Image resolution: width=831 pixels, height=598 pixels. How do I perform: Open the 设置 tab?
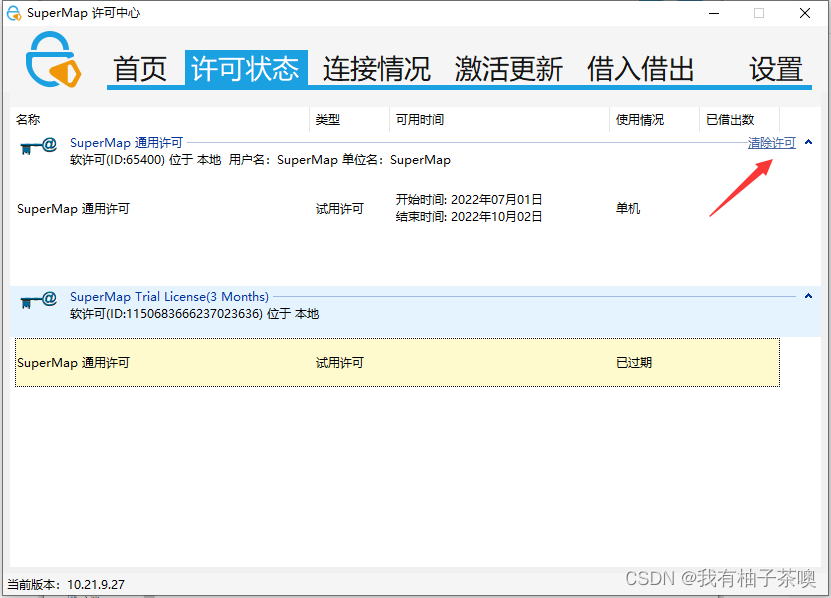coord(776,69)
